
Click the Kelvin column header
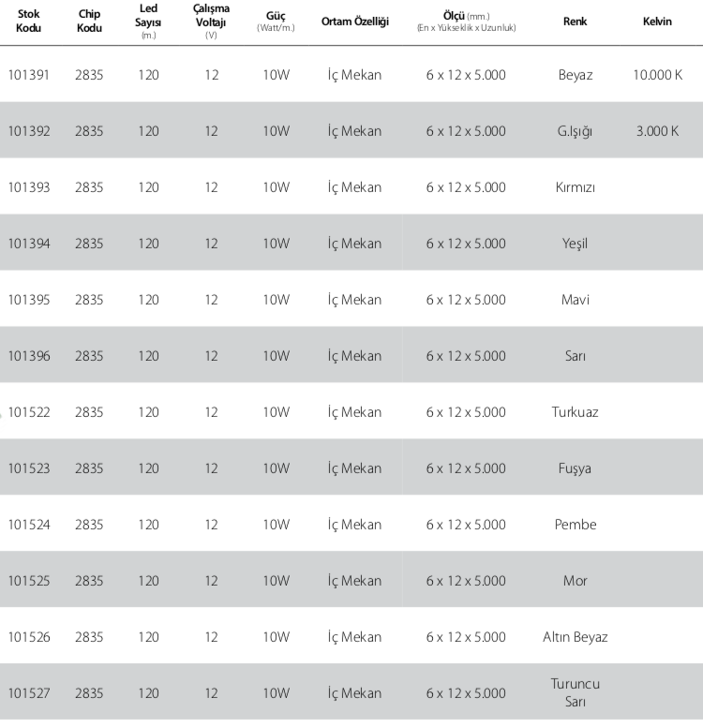coord(657,22)
